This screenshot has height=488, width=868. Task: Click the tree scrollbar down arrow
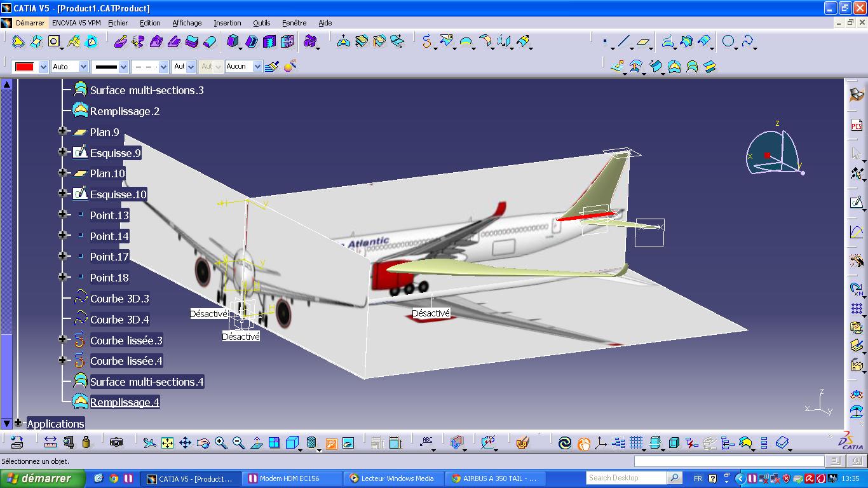(x=6, y=423)
